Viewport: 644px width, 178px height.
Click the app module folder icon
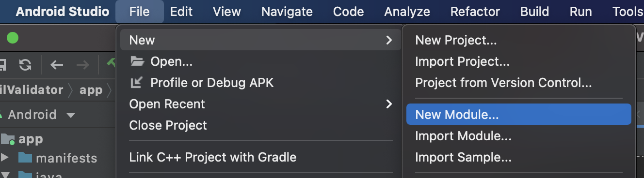pos(7,139)
